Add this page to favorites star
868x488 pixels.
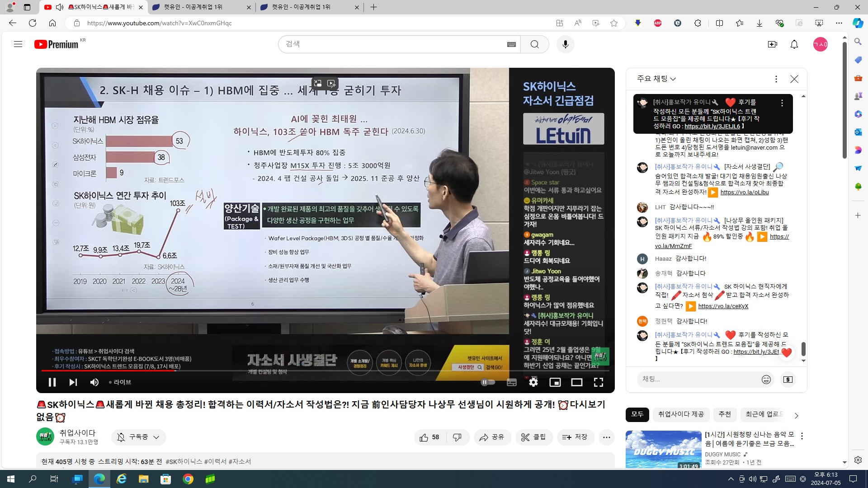click(613, 23)
